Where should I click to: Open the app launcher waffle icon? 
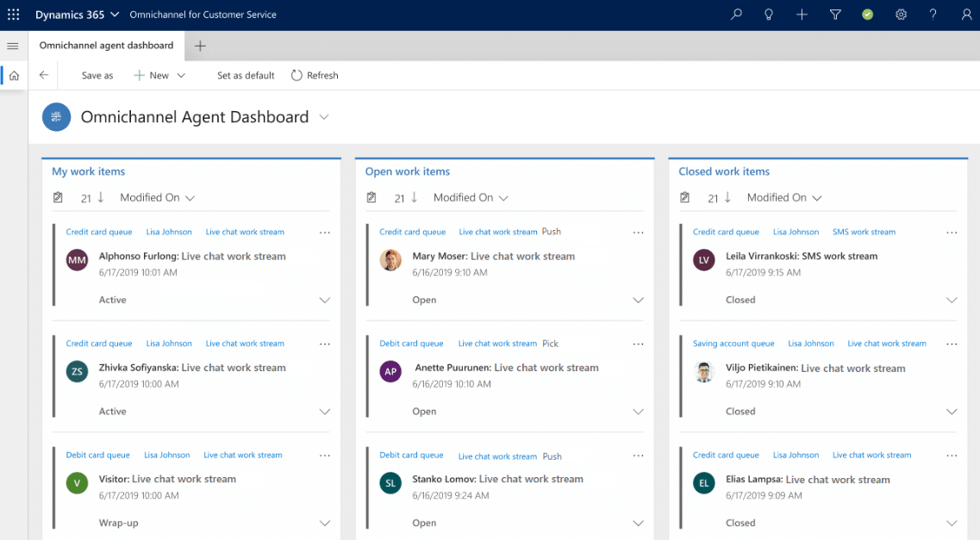pos(13,15)
